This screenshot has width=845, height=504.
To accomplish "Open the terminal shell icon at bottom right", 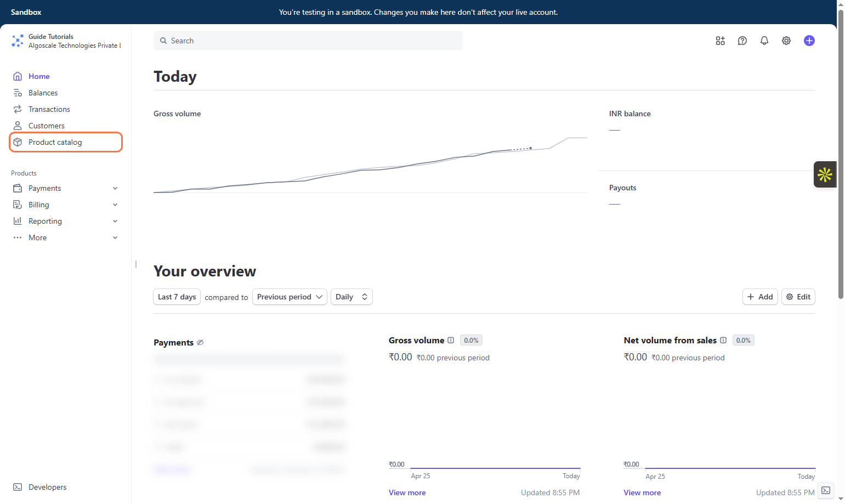I will click(x=826, y=490).
